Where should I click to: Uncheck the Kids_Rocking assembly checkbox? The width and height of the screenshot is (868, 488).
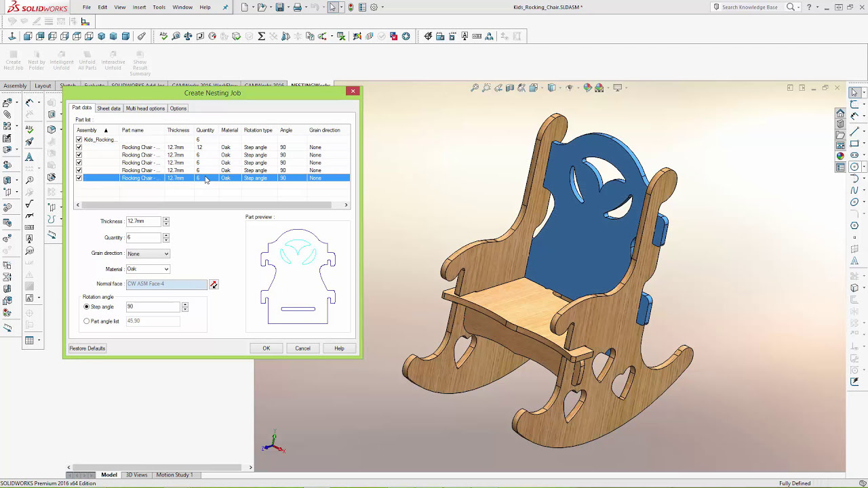point(79,140)
